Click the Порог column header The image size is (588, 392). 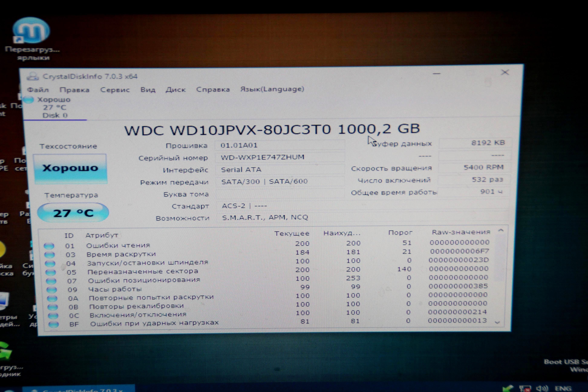pyautogui.click(x=400, y=233)
